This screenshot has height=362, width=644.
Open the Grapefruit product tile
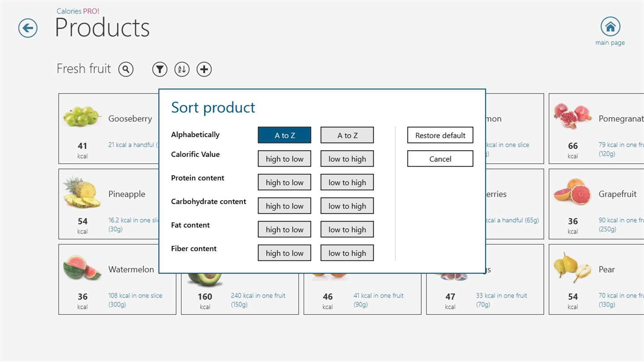point(597,204)
